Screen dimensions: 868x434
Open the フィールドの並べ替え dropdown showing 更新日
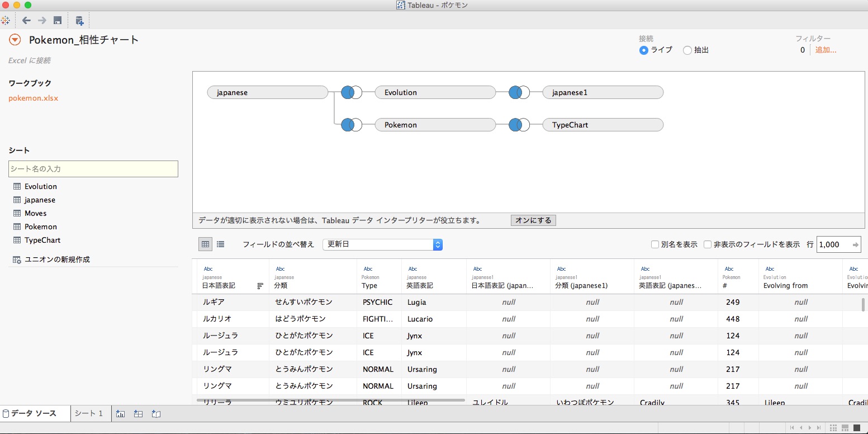point(383,244)
